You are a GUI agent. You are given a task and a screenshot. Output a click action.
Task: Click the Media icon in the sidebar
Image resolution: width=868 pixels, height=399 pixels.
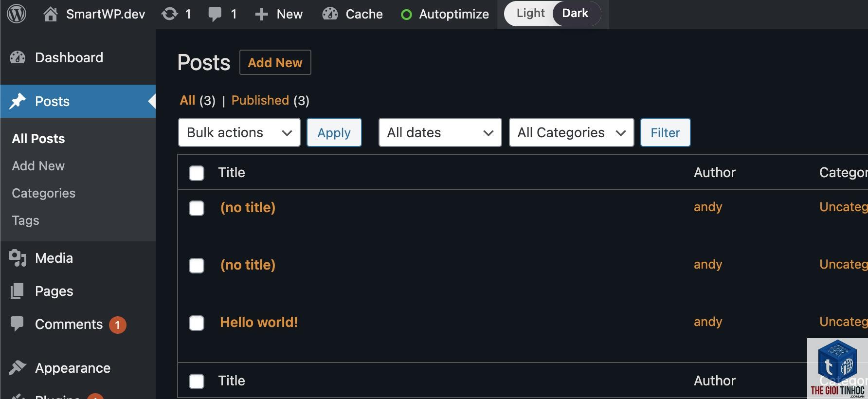18,258
